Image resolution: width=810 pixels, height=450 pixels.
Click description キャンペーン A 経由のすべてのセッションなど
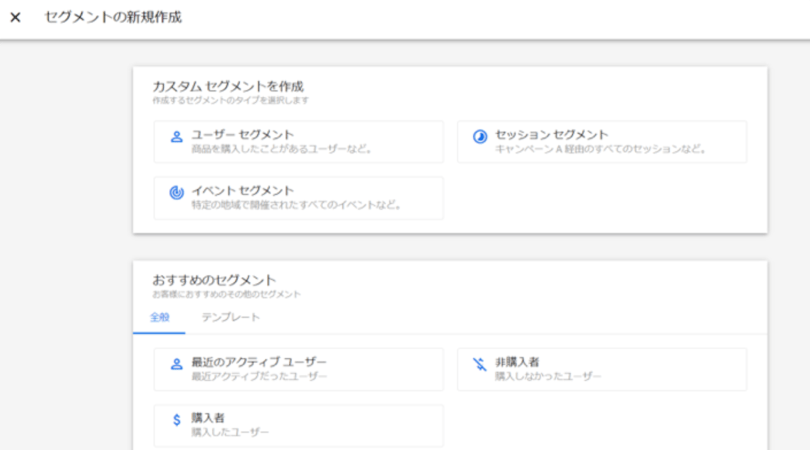601,149
